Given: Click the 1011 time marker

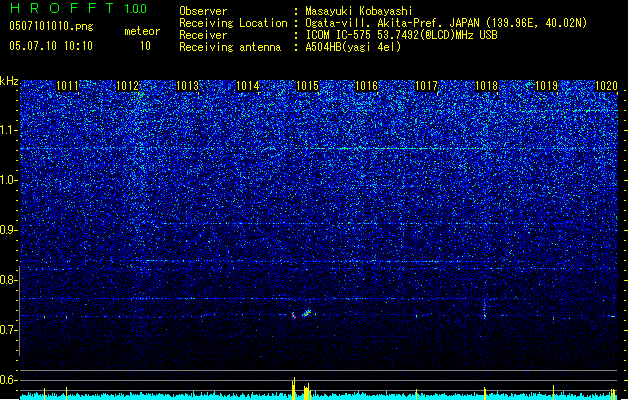Looking at the screenshot, I should (x=67, y=86).
